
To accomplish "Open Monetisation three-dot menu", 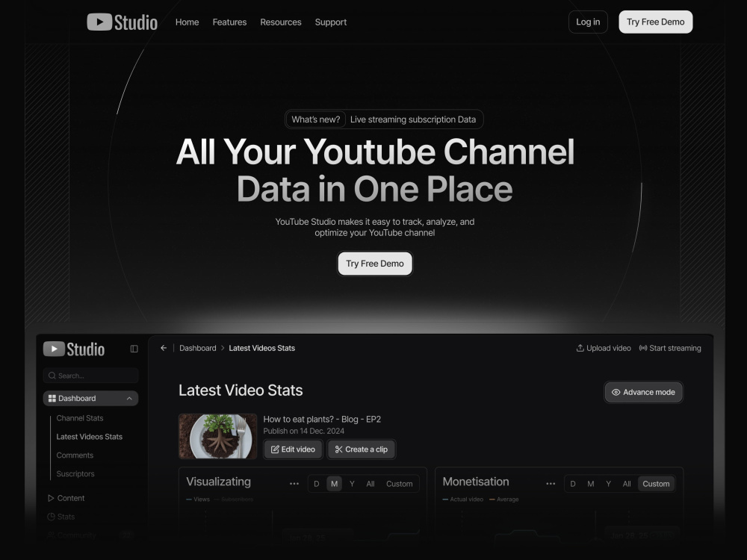I will [x=551, y=484].
